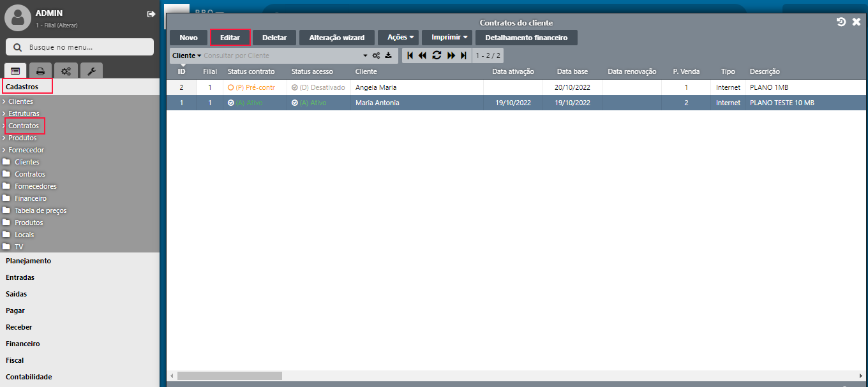Open the wrench tools tab in the sidebar
Screen dimensions: 868x387
91,71
